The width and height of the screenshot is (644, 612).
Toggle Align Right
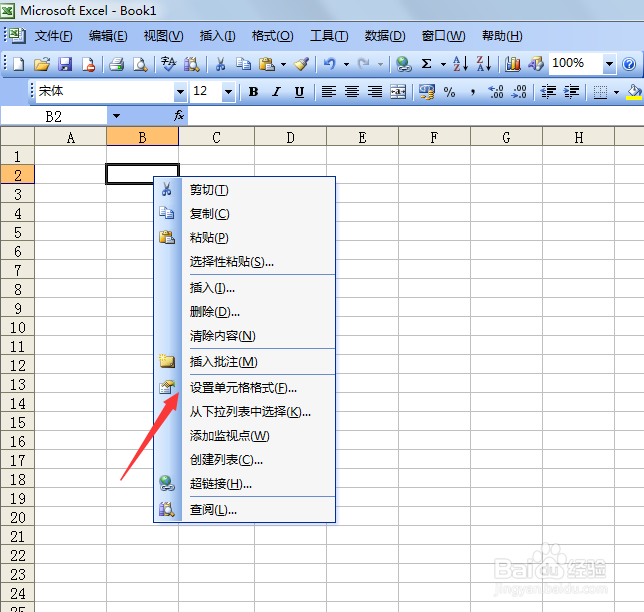tap(375, 92)
